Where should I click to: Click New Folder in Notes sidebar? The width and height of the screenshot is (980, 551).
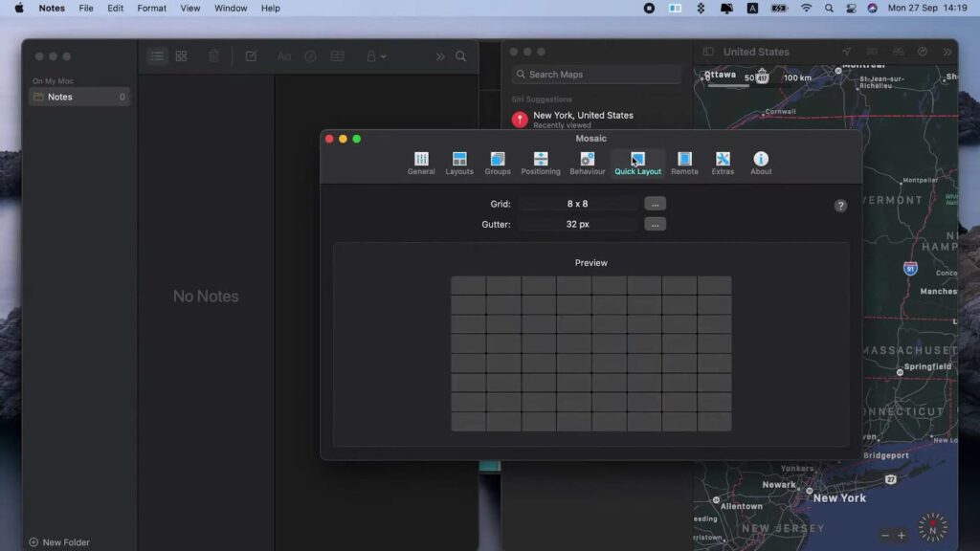tap(59, 542)
